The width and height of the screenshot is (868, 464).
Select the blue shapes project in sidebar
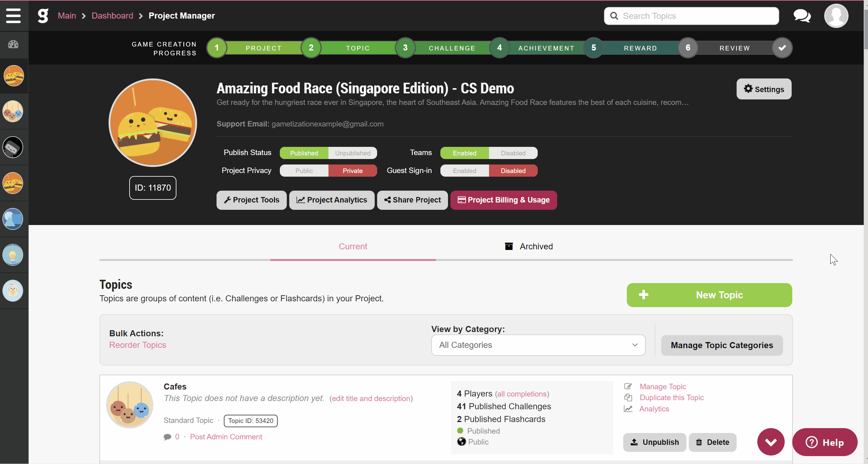(13, 219)
